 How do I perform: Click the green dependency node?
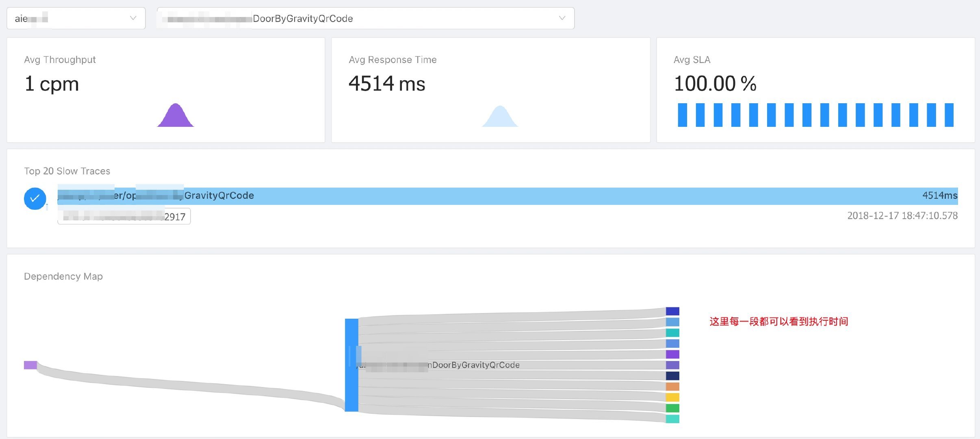(672, 408)
